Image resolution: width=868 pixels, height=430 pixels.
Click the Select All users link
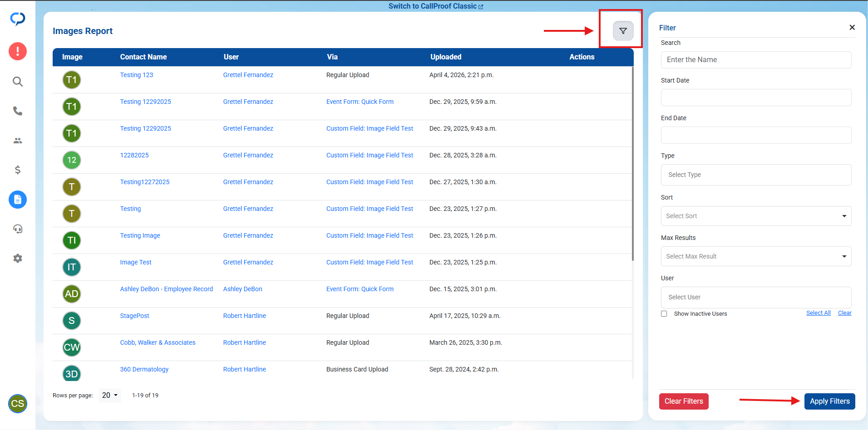click(818, 313)
